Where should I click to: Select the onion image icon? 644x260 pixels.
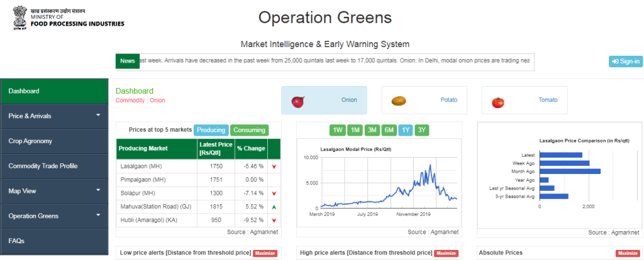297,101
